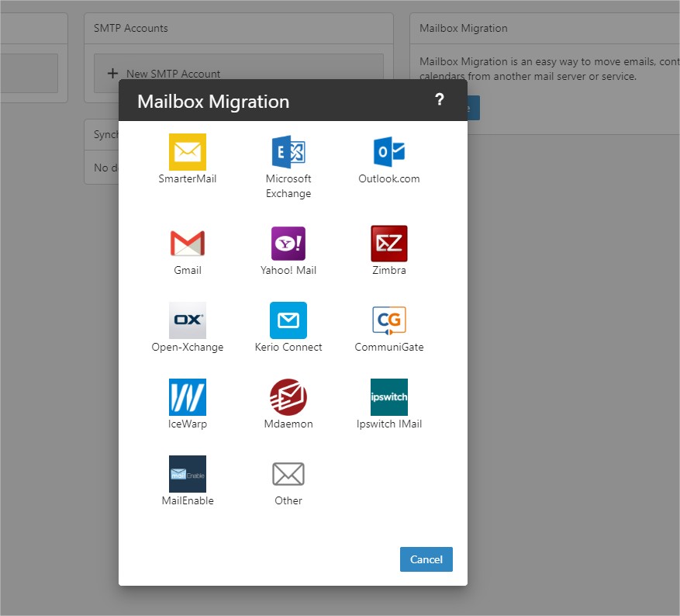Screen dimensions: 680x616
Task: Select the Mdaemon icon
Action: tap(288, 397)
